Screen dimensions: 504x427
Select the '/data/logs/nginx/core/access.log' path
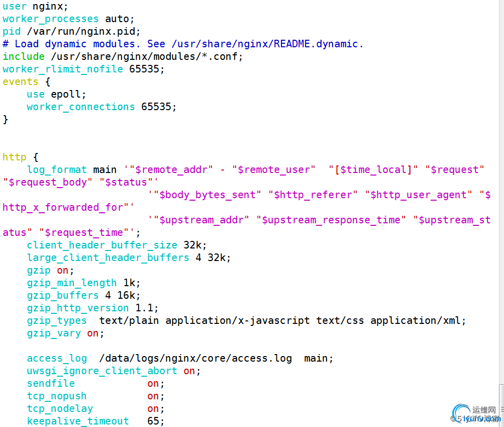click(195, 358)
